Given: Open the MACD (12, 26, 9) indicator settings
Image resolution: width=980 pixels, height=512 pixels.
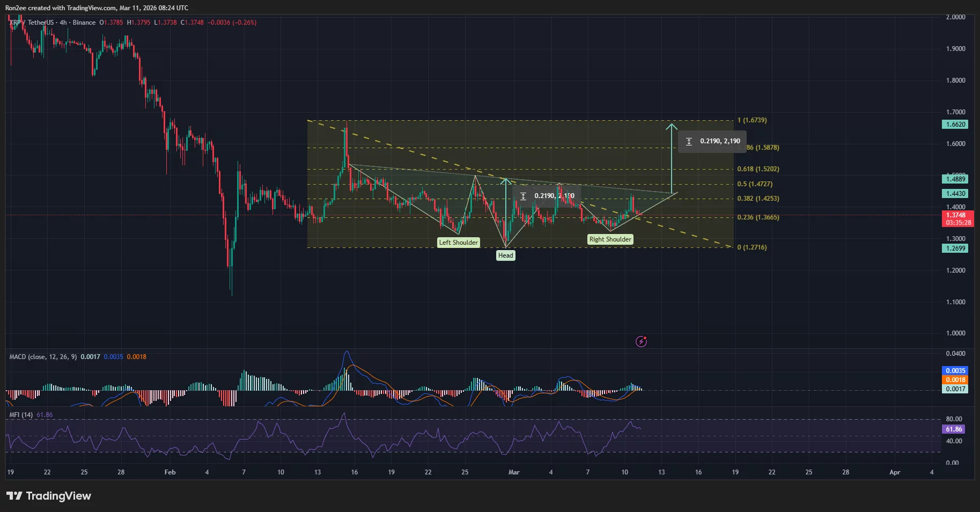Looking at the screenshot, I should point(42,356).
